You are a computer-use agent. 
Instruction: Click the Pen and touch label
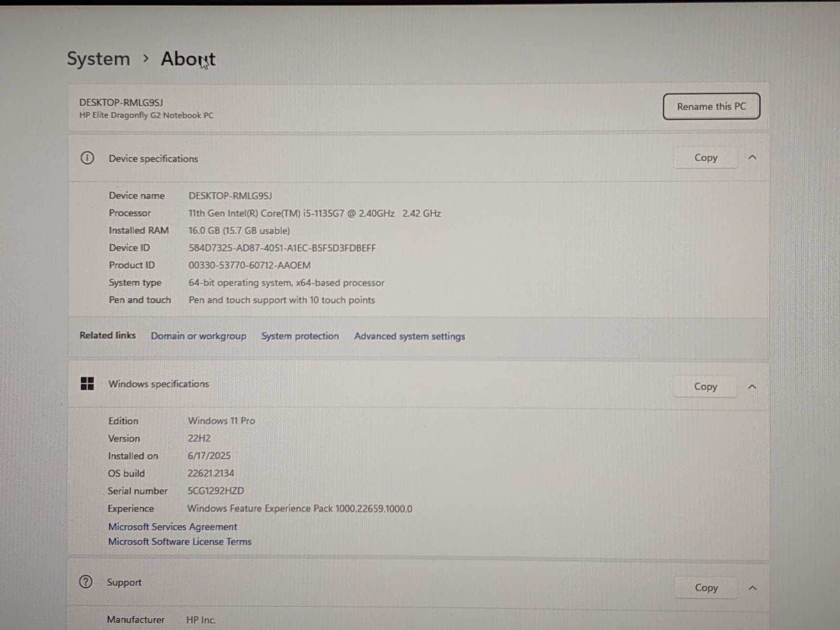pos(140,300)
